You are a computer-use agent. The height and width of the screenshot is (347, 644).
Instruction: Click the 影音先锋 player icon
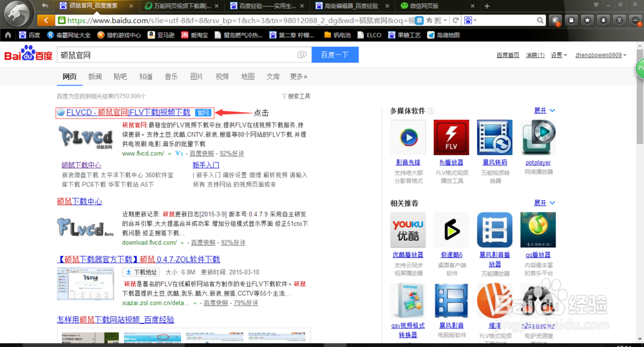point(408,137)
